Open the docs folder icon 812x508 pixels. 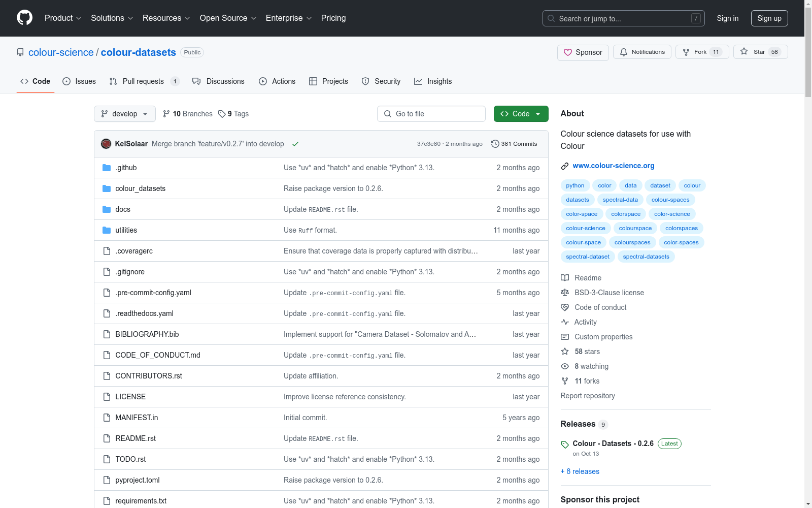tap(107, 209)
